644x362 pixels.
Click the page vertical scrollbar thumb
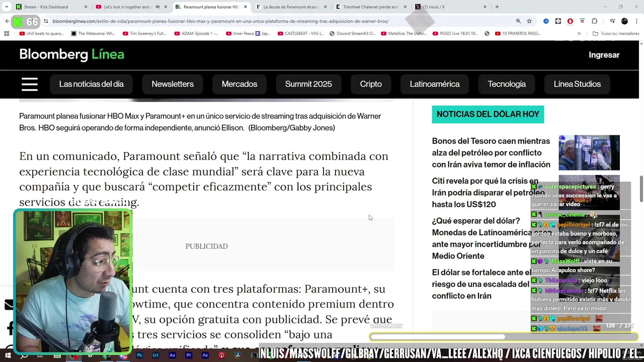click(641, 189)
